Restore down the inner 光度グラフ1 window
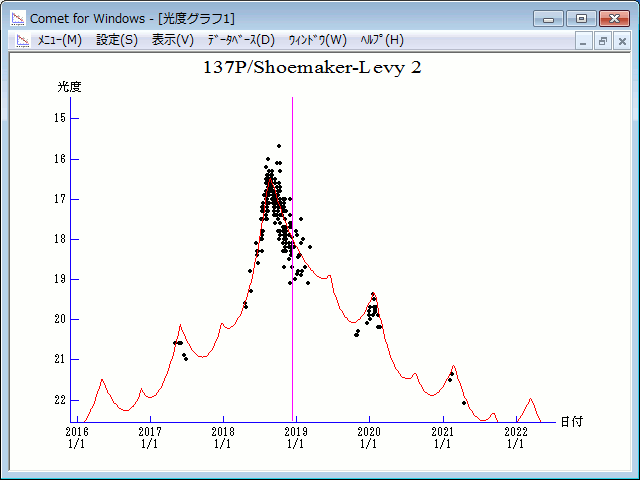 pos(603,41)
